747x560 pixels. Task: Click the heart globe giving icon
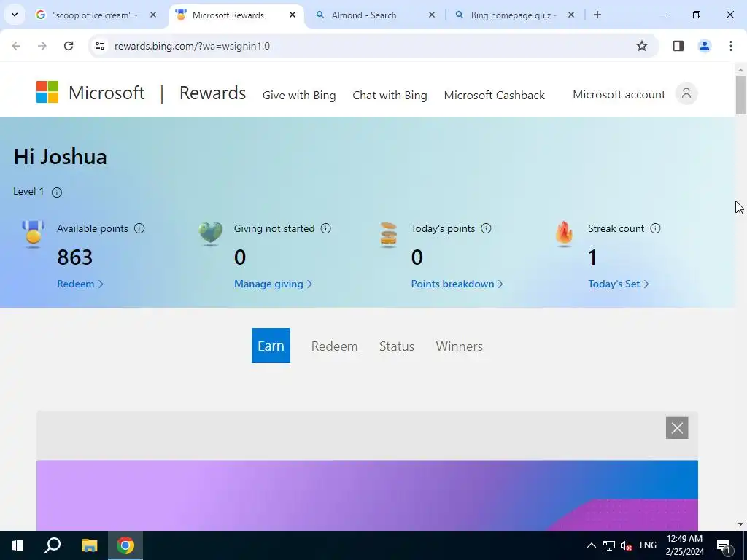tap(211, 234)
